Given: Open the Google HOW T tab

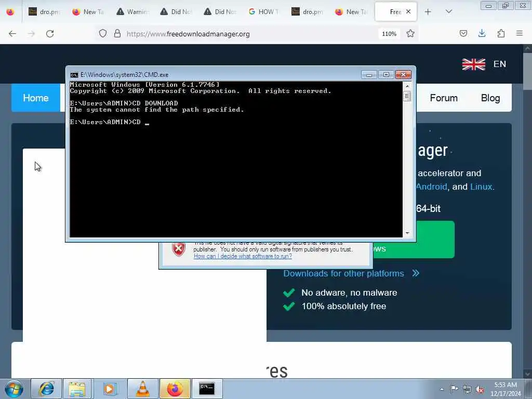Looking at the screenshot, I should click(x=263, y=12).
